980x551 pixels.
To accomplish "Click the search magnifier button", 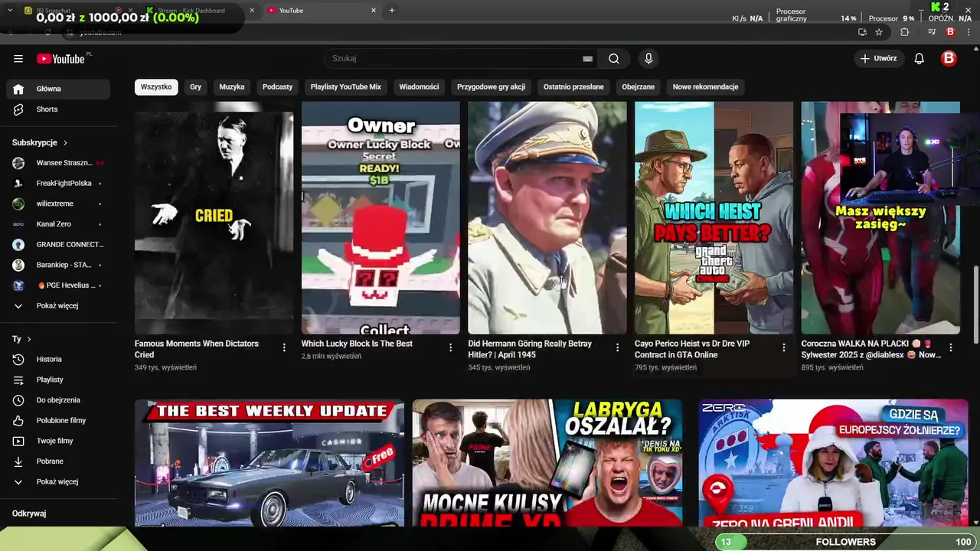I will [x=614, y=58].
